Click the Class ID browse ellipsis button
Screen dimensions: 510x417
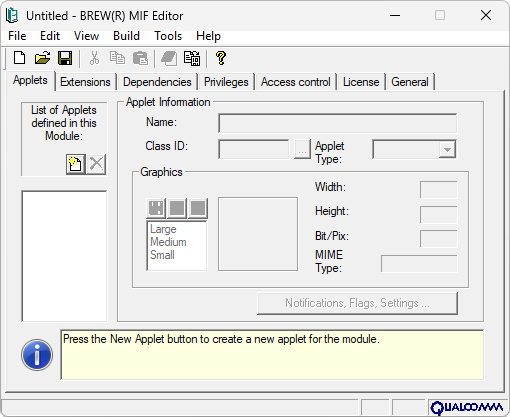click(x=302, y=149)
